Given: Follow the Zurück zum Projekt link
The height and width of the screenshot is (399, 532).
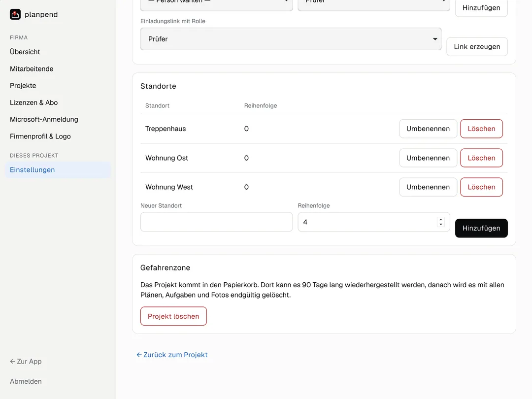Looking at the screenshot, I should pyautogui.click(x=172, y=355).
